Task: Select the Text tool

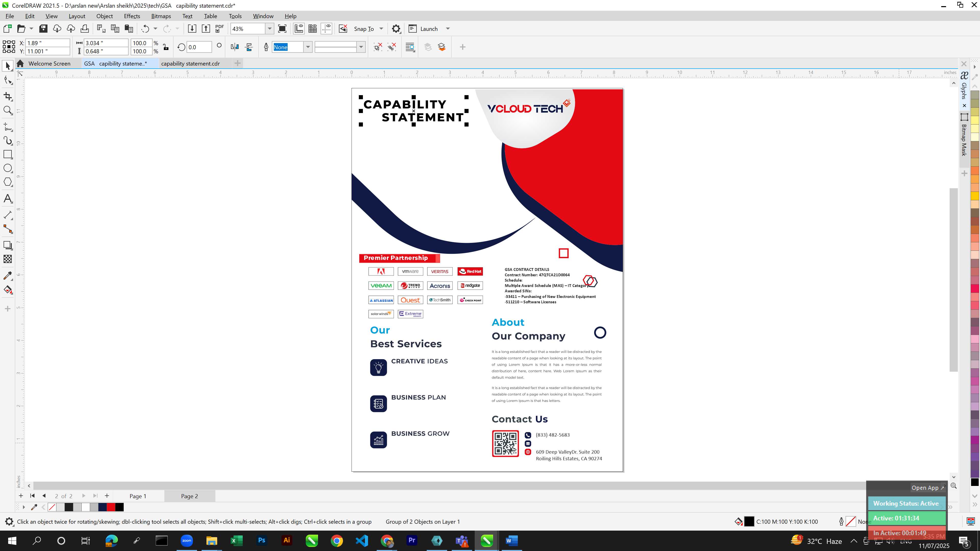Action: pos(8,198)
